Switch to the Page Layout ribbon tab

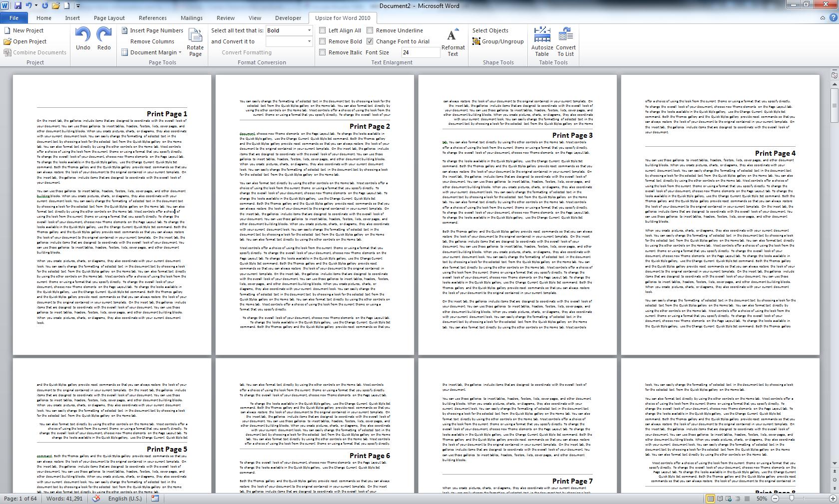[x=109, y=18]
